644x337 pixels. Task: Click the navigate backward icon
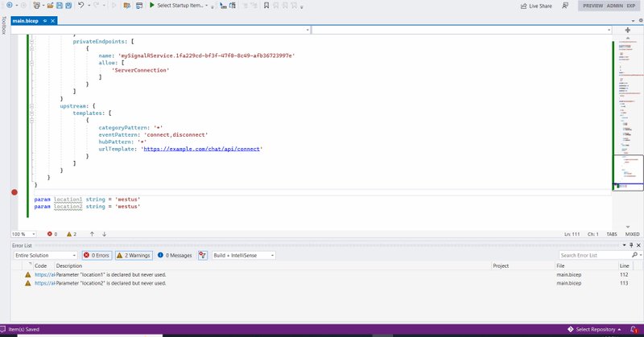point(9,6)
